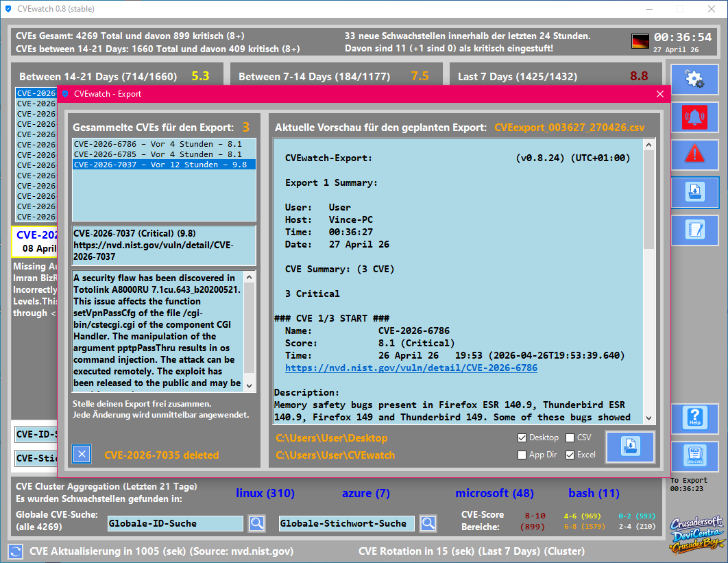Open the microsoft (48) cluster
The height and width of the screenshot is (563, 728).
coord(494,493)
